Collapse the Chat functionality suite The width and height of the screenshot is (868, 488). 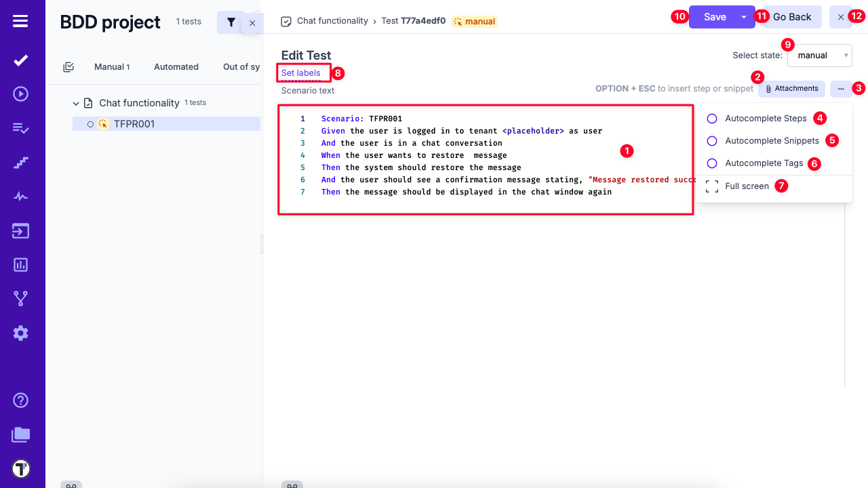pos(76,103)
